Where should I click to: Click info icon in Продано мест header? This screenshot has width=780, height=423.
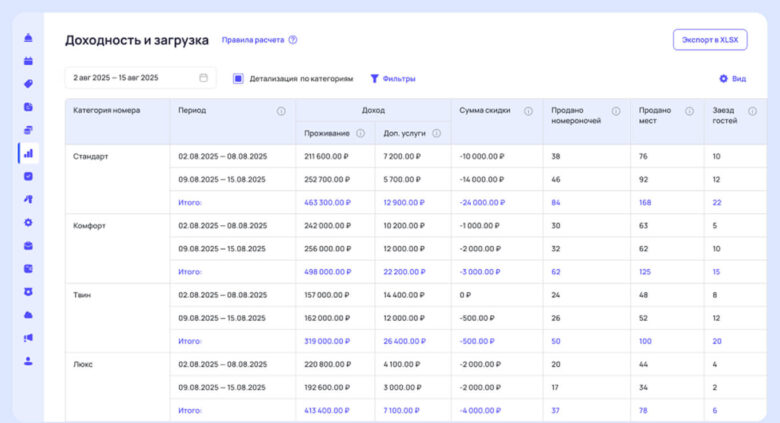(x=689, y=111)
